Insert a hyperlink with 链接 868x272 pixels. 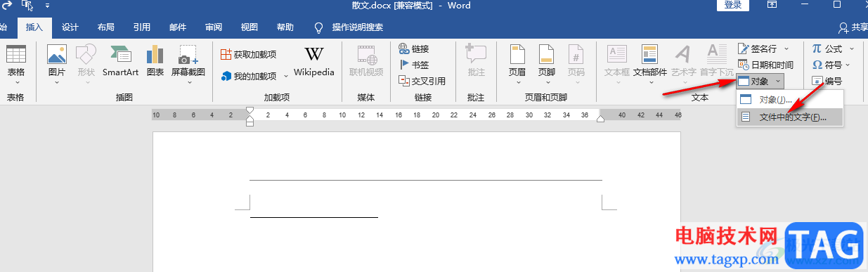[x=414, y=48]
